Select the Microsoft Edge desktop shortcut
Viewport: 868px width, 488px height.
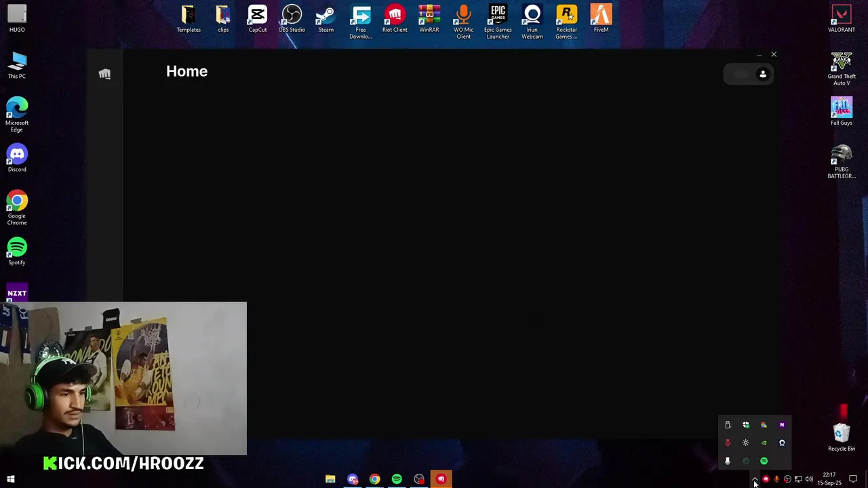point(17,115)
